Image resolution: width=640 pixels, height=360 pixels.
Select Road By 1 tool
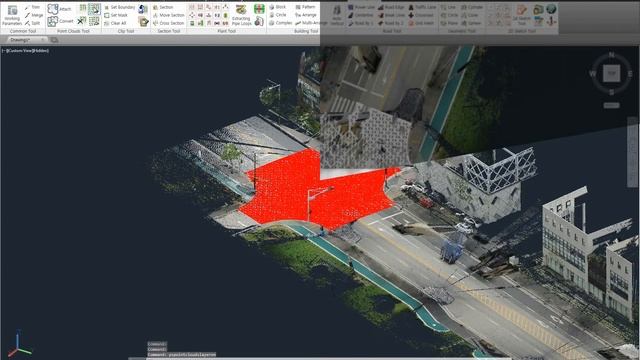pos(361,23)
